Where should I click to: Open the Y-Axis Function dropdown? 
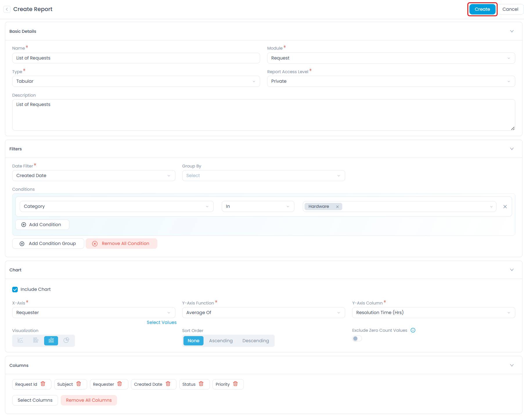click(x=264, y=313)
